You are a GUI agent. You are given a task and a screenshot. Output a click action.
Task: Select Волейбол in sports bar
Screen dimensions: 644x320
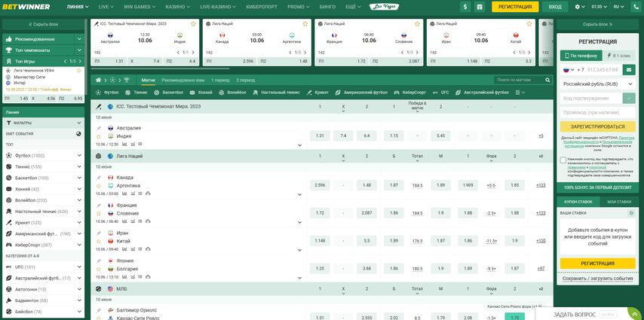click(232, 93)
